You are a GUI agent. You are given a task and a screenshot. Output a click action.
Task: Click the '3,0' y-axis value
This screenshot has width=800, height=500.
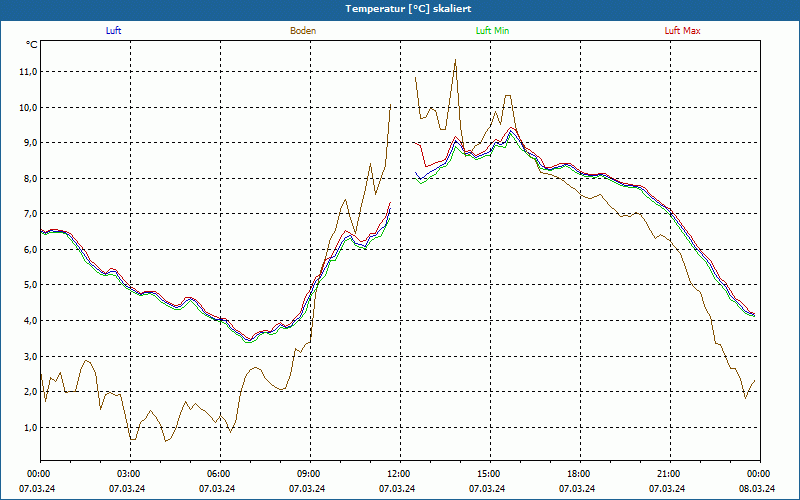tap(30, 356)
